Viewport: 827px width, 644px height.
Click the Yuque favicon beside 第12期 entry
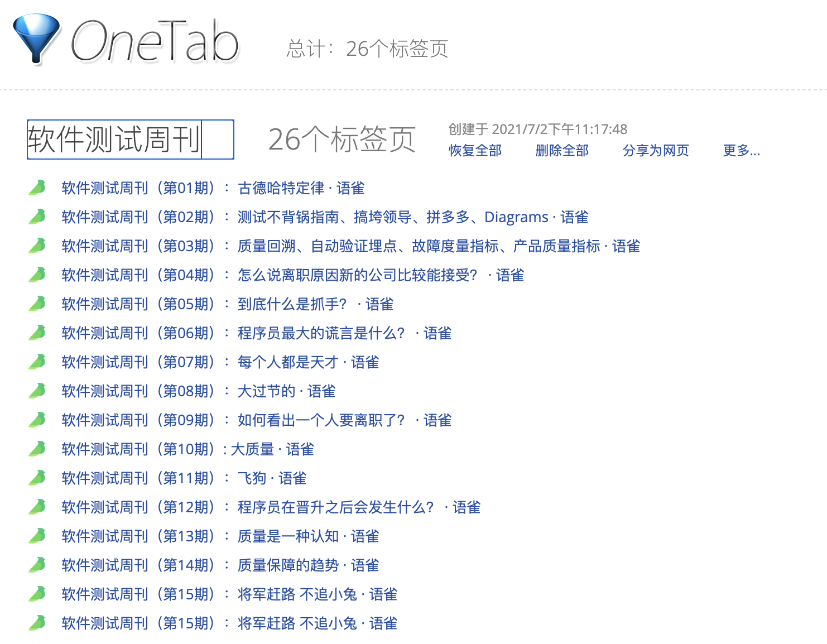pos(37,507)
